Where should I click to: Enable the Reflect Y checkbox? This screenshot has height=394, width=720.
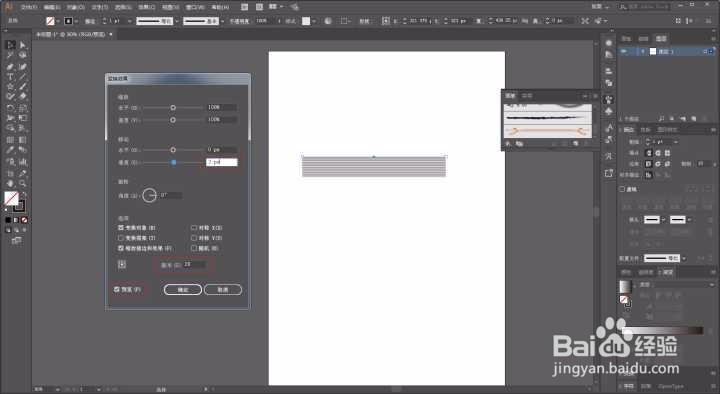pyautogui.click(x=194, y=238)
